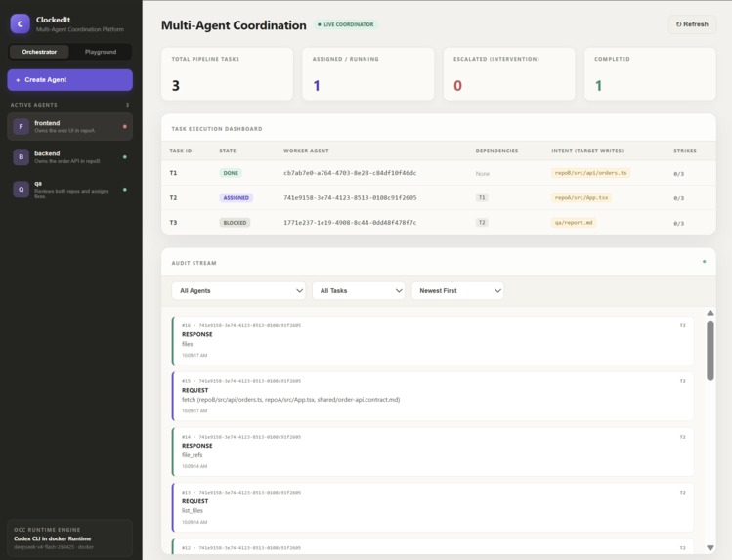
Task: Click qa agent green status dot
Action: coord(125,190)
